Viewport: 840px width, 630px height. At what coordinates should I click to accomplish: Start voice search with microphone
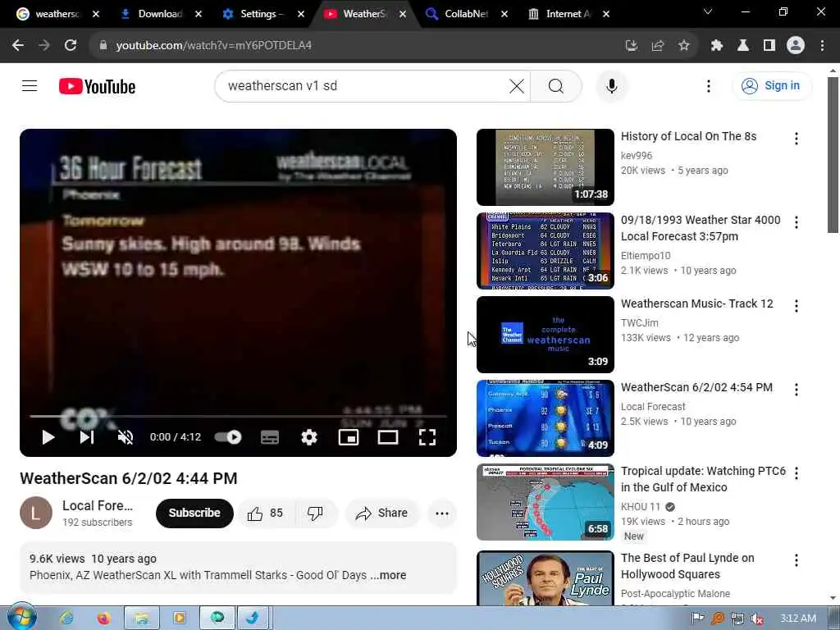tap(611, 85)
